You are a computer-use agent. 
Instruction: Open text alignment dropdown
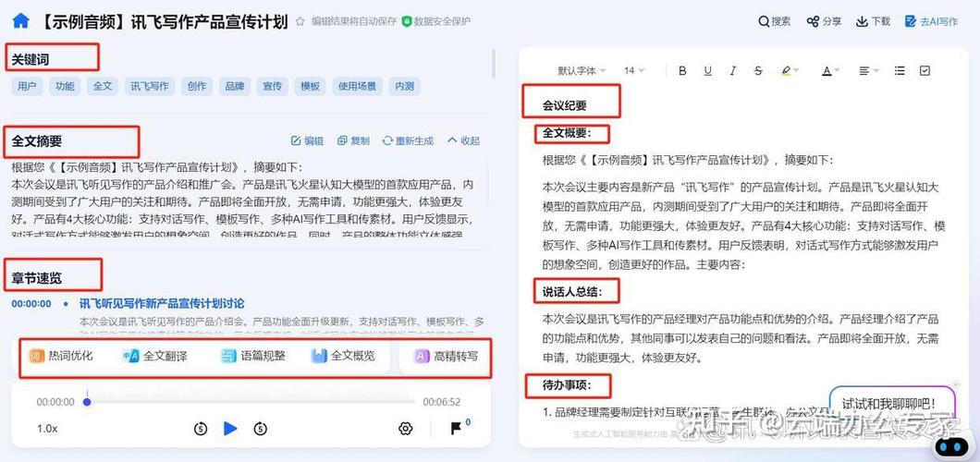click(x=868, y=70)
